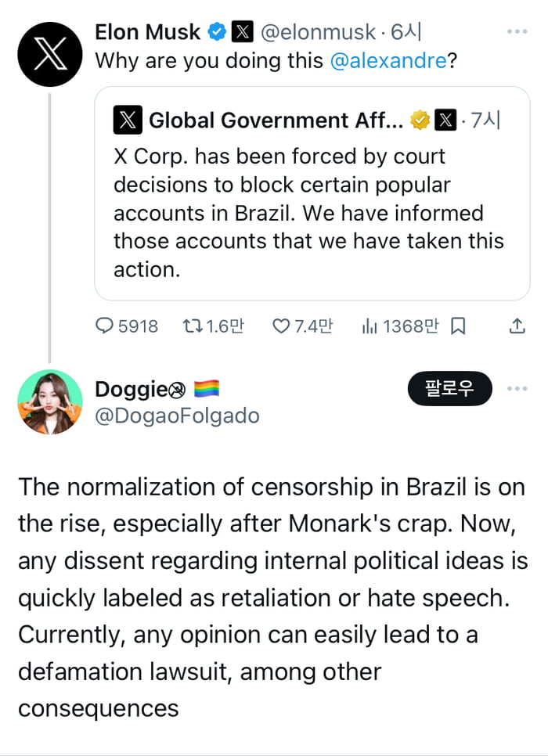Open the quoted Global Government Affairs post
The image size is (548, 756).
312,213
